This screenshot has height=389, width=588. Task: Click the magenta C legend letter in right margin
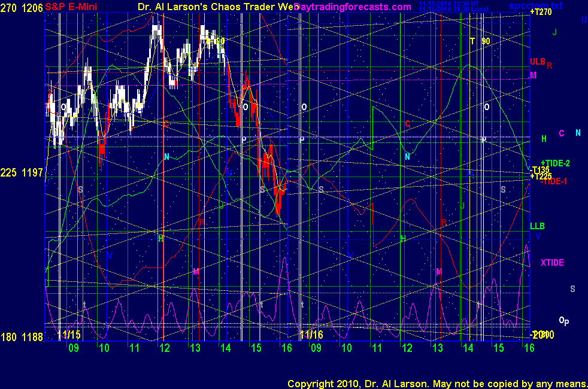pos(562,133)
